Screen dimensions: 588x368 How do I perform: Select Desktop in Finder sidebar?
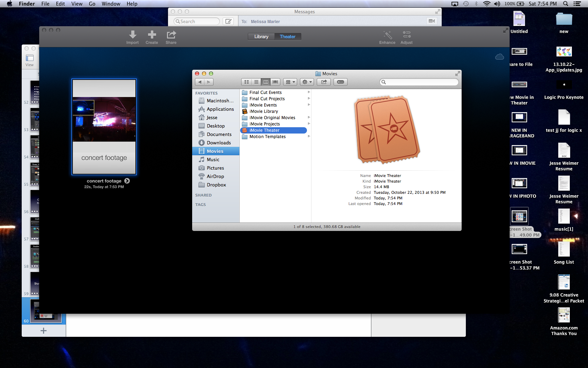tap(216, 126)
